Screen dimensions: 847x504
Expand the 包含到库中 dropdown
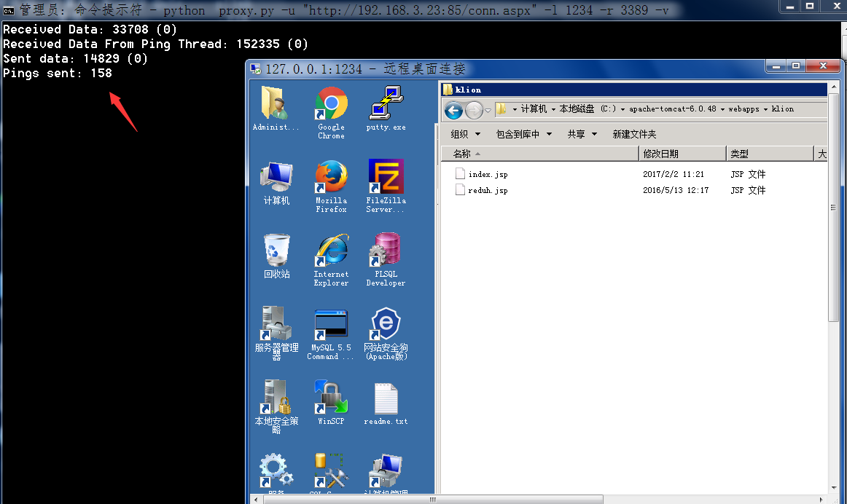523,134
